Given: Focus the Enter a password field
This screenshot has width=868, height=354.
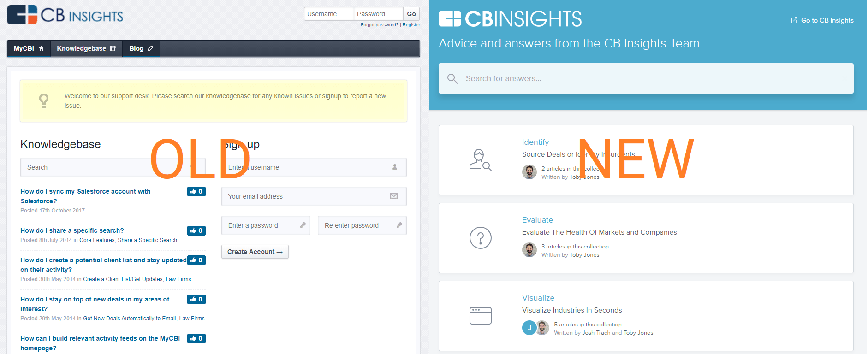Looking at the screenshot, I should [x=266, y=225].
